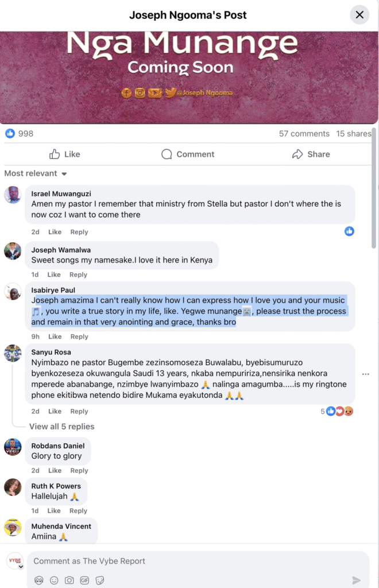The height and width of the screenshot is (588, 379).
Task: Like Joseph Wamalwa's comment
Action: (x=54, y=274)
